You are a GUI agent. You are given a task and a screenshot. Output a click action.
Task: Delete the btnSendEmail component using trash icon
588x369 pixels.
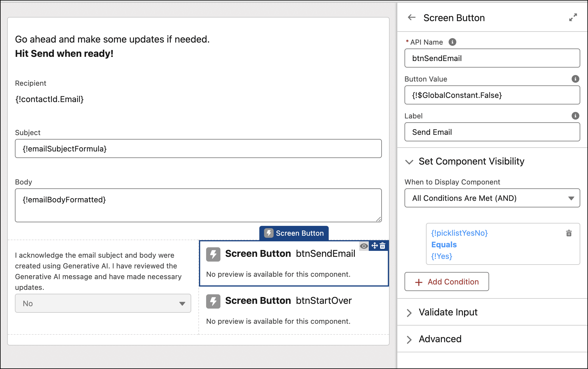click(382, 246)
